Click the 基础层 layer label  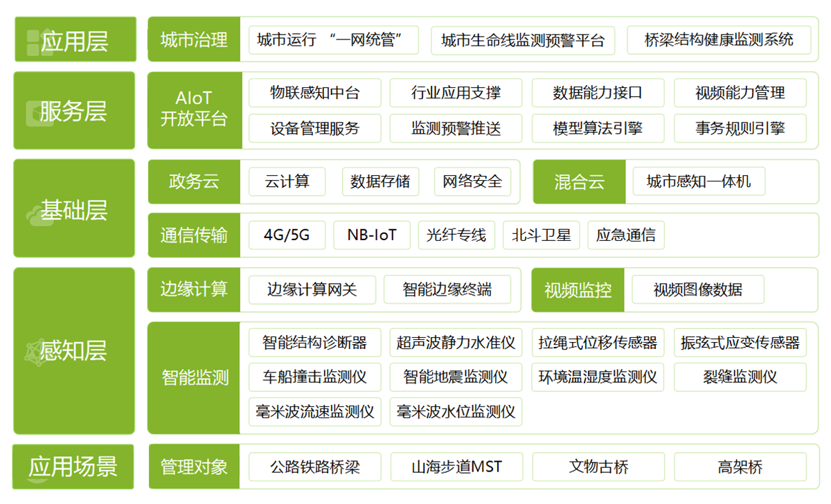(x=74, y=208)
